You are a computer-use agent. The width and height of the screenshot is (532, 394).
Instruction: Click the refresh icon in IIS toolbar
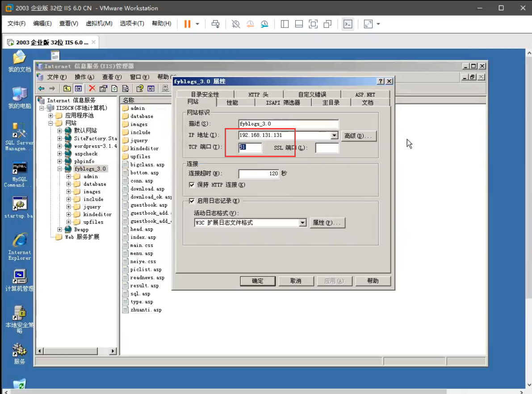tap(114, 88)
